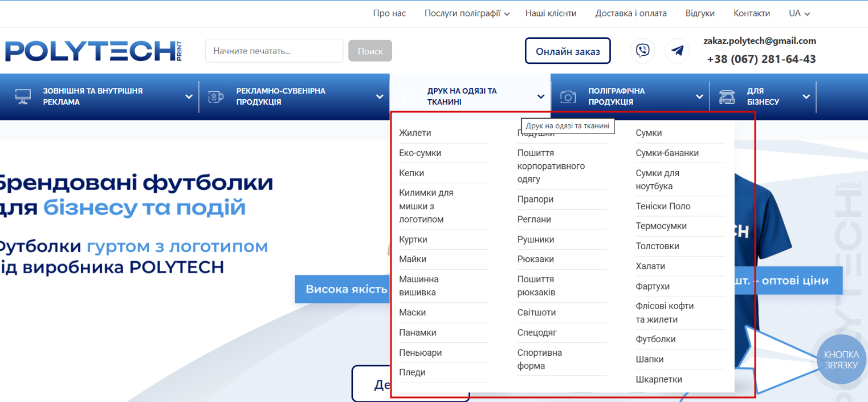Select Теніски Поло menu item
The width and height of the screenshot is (868, 402).
(x=663, y=206)
